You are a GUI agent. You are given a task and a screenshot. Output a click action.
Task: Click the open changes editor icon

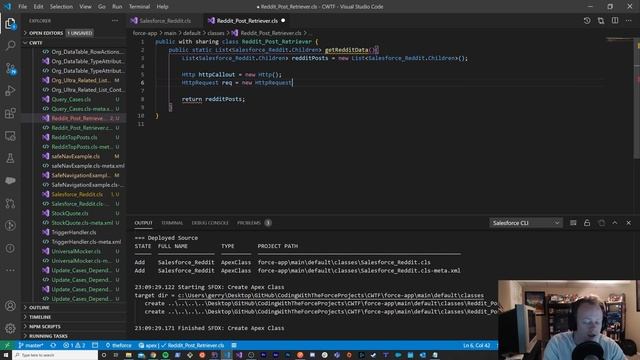click(601, 20)
